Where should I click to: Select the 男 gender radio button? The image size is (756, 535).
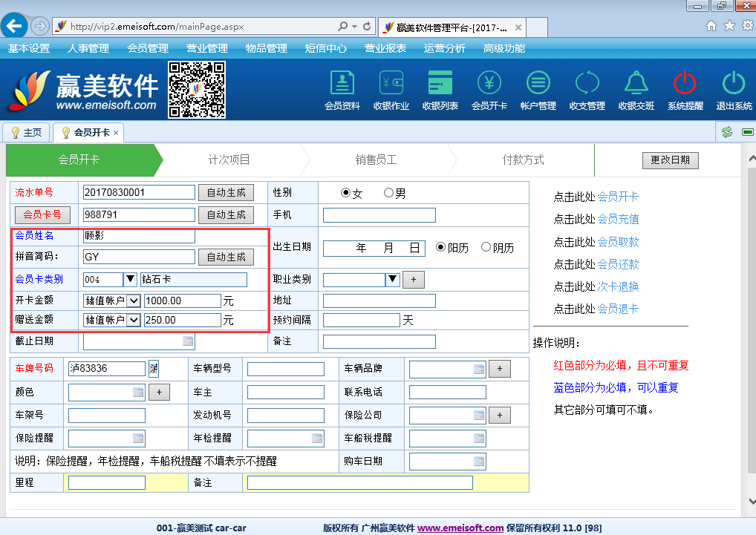point(388,193)
